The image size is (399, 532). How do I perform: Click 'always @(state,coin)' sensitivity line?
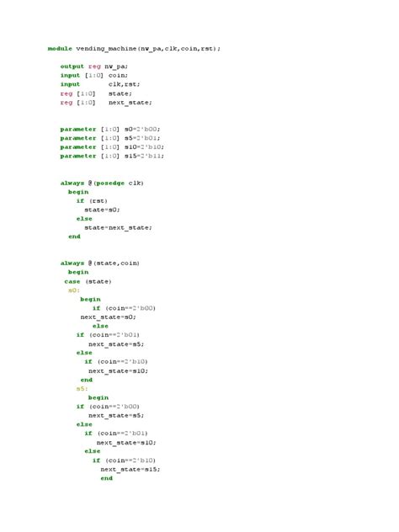(100, 263)
